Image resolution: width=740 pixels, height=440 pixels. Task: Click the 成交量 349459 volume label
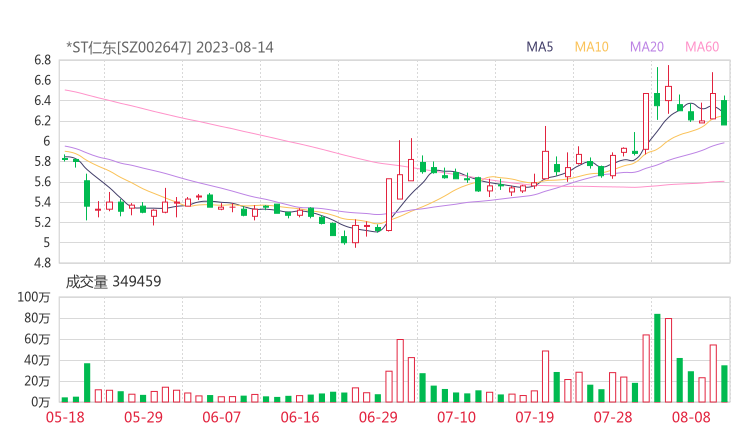[x=113, y=282]
